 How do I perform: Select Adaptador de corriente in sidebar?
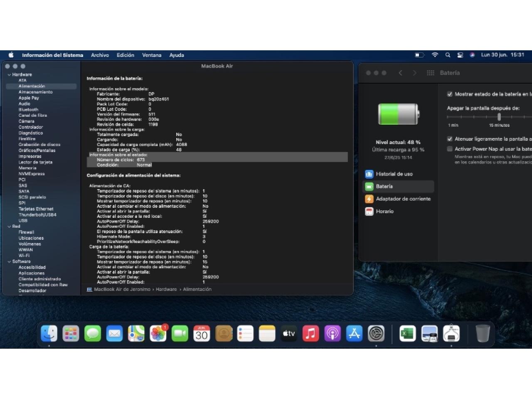tap(398, 199)
